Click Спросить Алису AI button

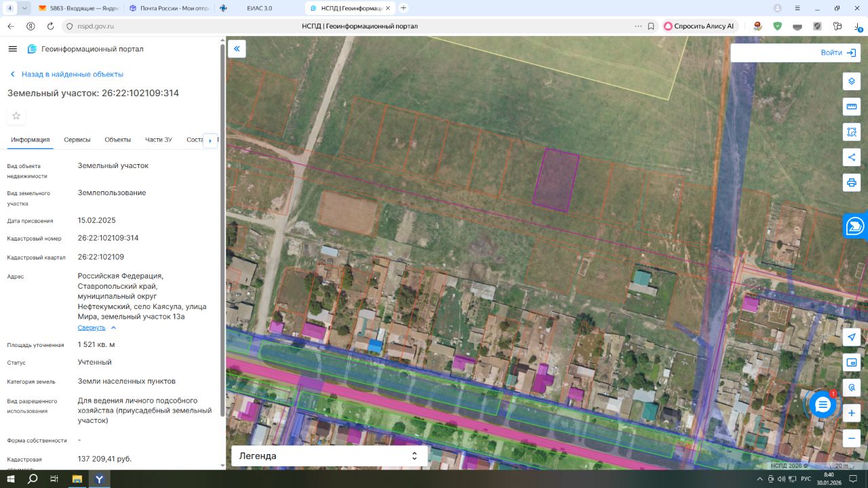pyautogui.click(x=698, y=26)
